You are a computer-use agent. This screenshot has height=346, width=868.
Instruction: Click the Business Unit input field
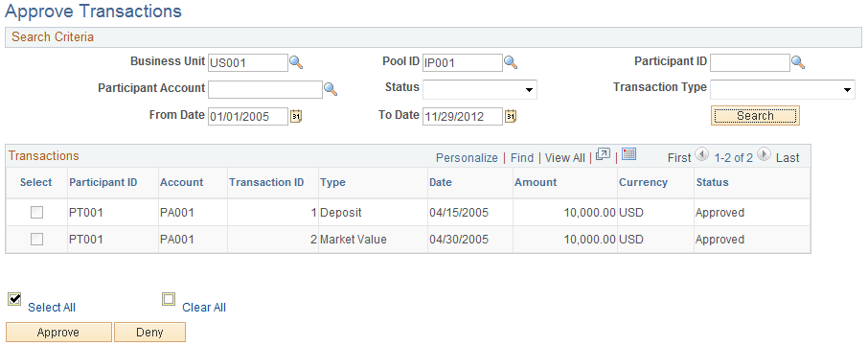coord(248,62)
